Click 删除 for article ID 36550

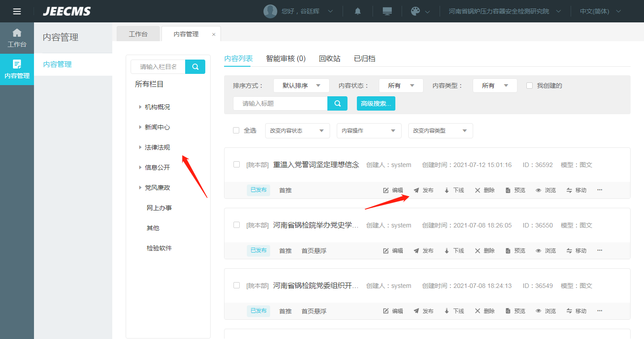pyautogui.click(x=485, y=251)
